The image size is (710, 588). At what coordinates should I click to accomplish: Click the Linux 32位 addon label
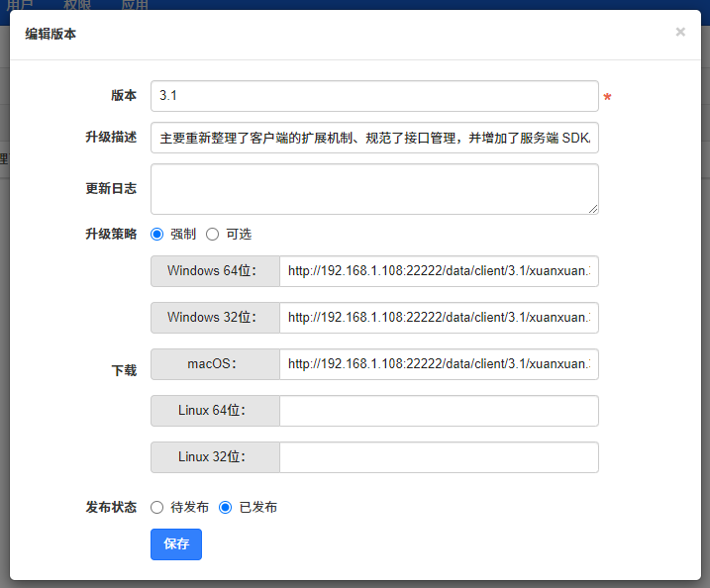(215, 457)
